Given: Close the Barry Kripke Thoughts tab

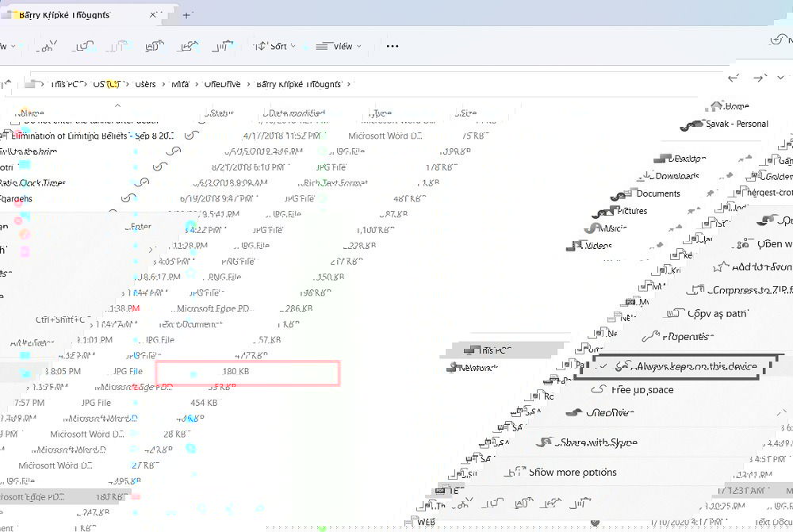Looking at the screenshot, I should point(152,15).
